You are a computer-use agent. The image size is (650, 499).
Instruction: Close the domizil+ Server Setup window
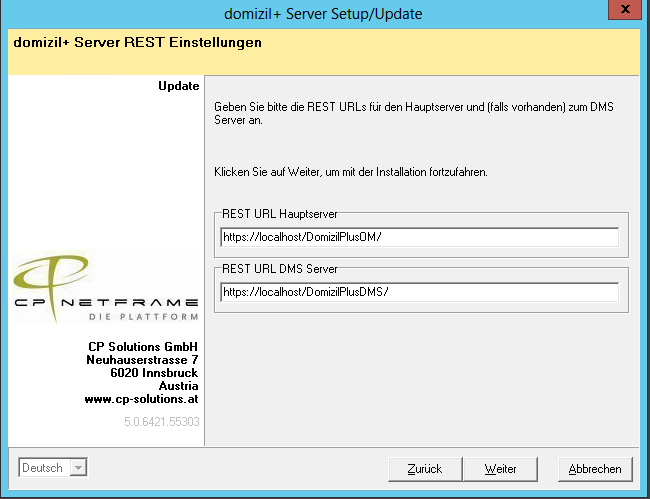coord(625,9)
